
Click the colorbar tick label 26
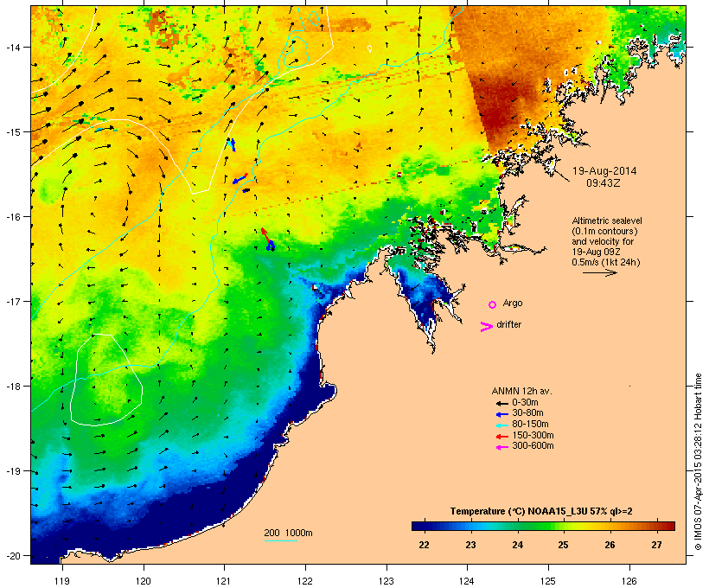[x=610, y=545]
